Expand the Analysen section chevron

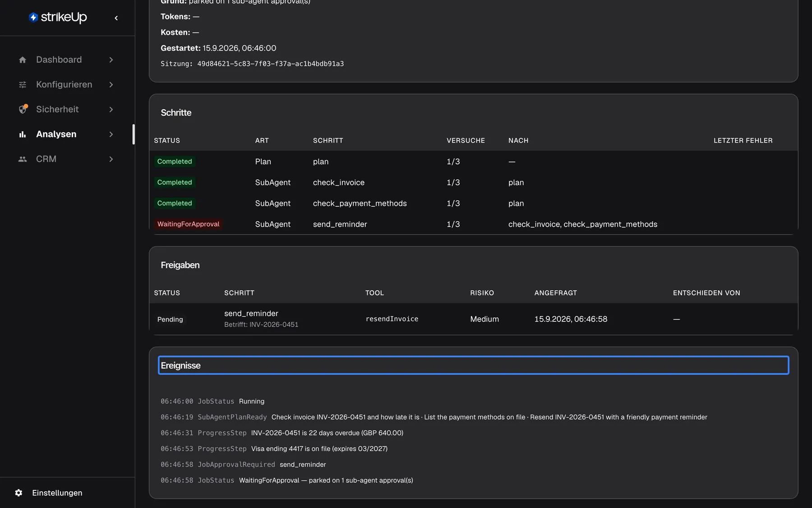click(111, 134)
